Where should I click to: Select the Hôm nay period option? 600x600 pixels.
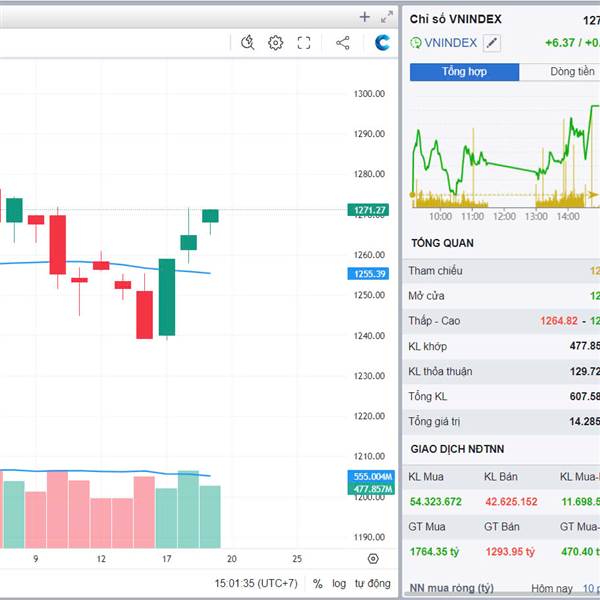552,589
